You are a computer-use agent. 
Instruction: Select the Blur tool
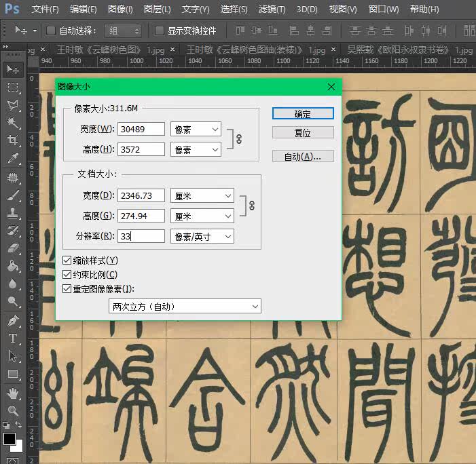[13, 284]
